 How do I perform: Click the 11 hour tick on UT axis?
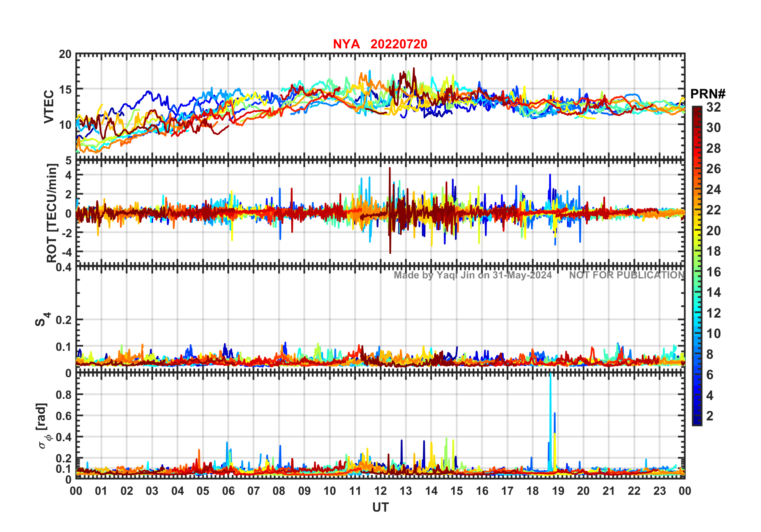[355, 491]
